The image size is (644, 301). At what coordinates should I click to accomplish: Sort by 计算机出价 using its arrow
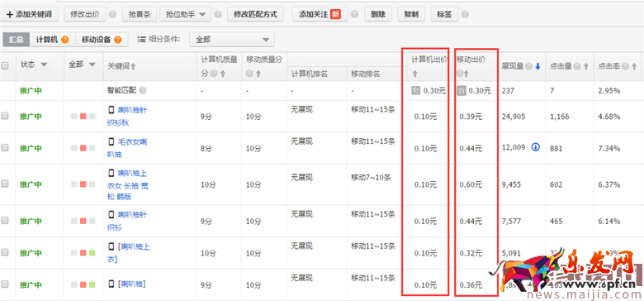[x=414, y=74]
